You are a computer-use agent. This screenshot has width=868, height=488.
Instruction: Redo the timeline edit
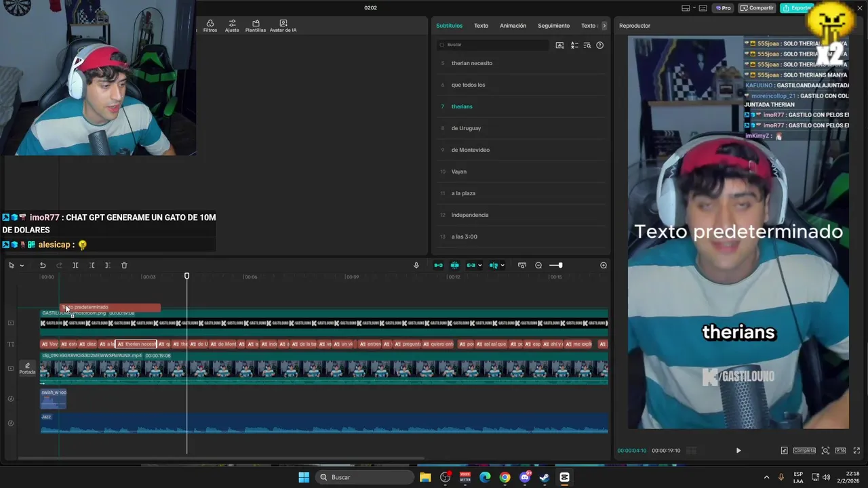click(59, 265)
